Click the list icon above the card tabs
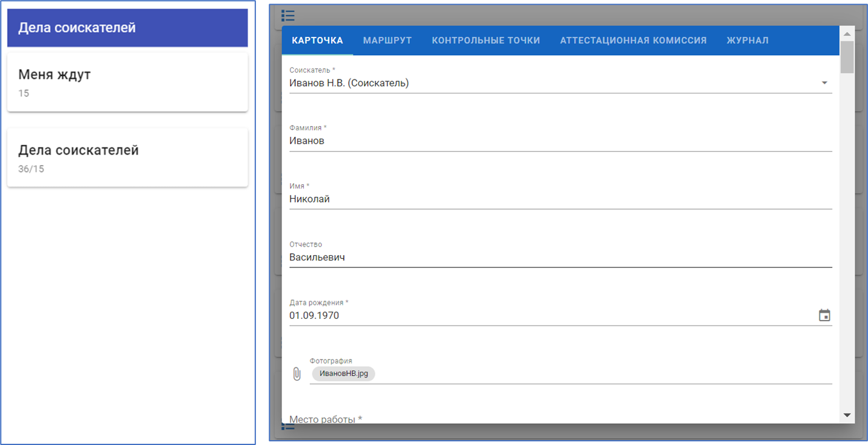 coord(288,16)
